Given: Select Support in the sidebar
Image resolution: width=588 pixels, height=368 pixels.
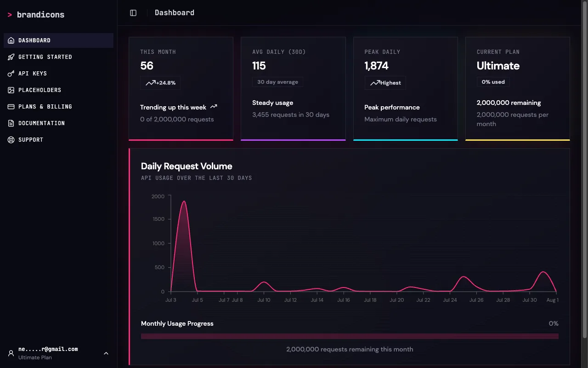Looking at the screenshot, I should pyautogui.click(x=58, y=140).
